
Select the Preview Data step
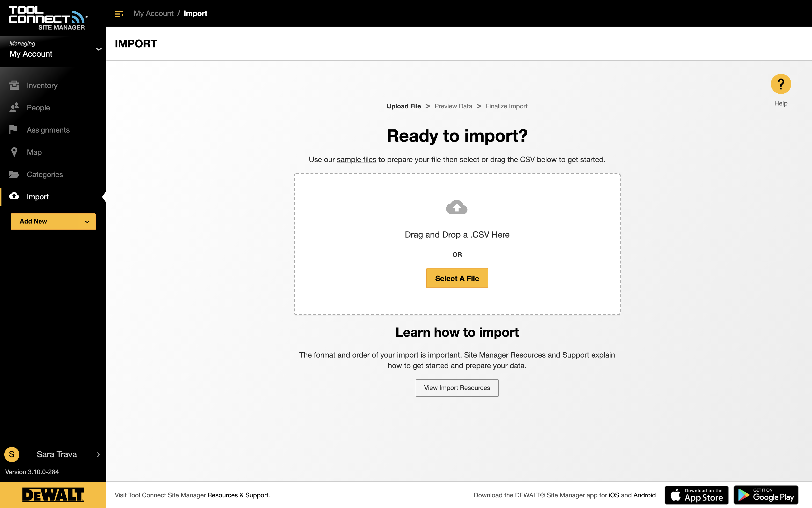(453, 106)
